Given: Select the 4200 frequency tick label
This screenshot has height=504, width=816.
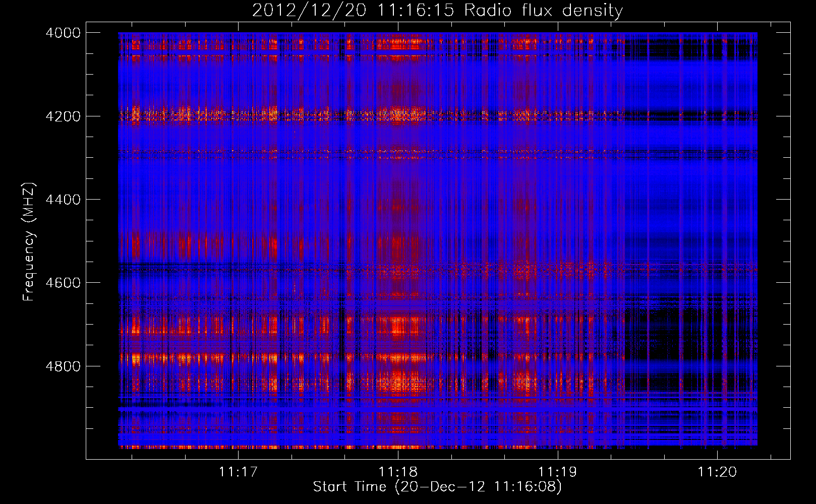Looking at the screenshot, I should 63,116.
